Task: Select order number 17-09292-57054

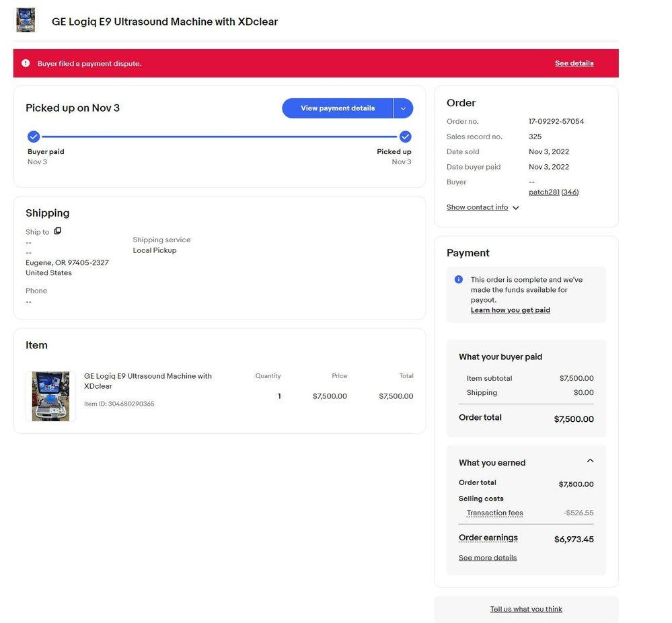Action: coord(556,121)
